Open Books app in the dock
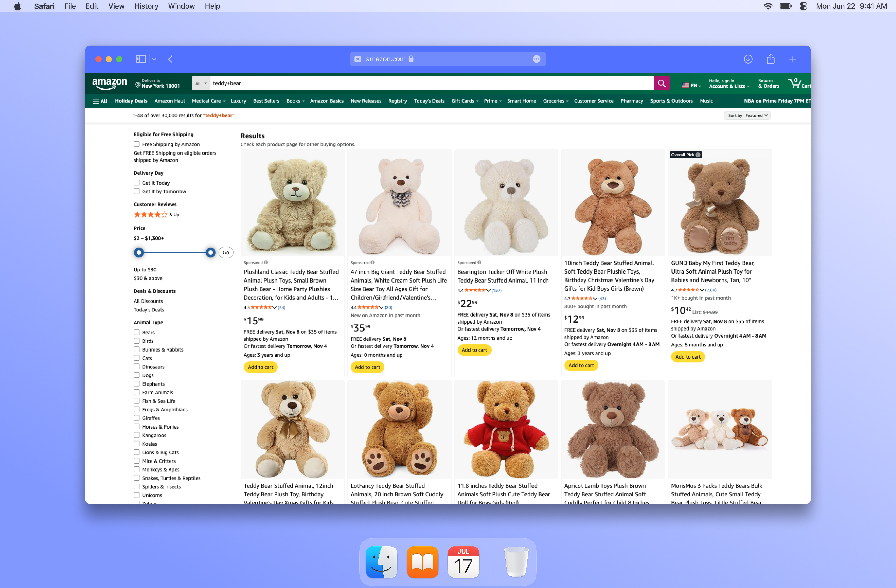The image size is (896, 588). (422, 562)
